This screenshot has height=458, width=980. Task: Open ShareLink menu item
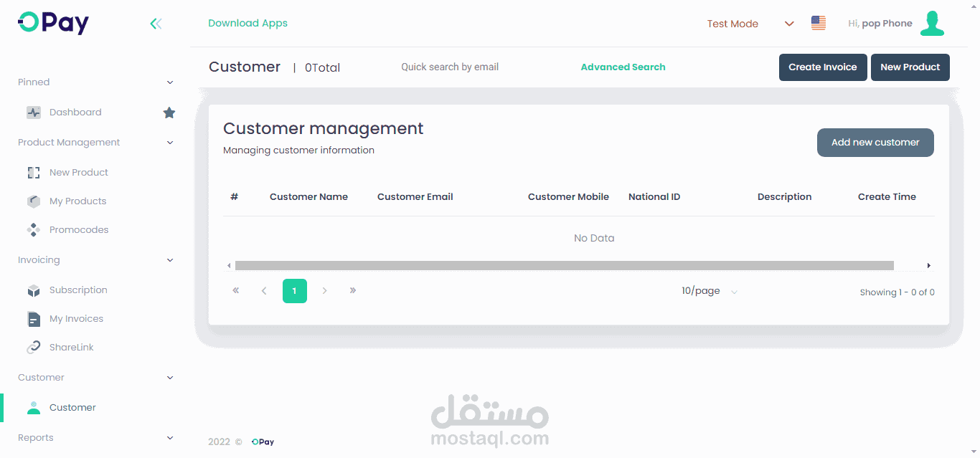(72, 348)
